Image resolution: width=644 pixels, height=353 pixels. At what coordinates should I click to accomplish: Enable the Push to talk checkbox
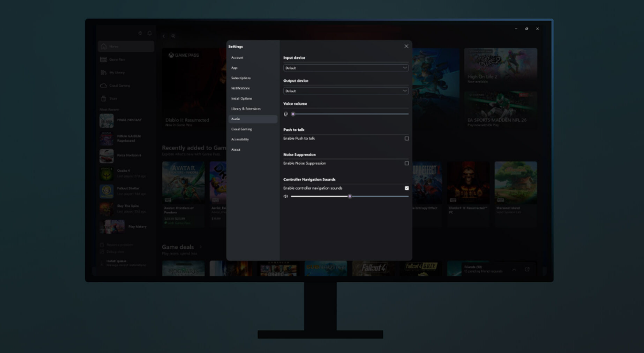(407, 139)
